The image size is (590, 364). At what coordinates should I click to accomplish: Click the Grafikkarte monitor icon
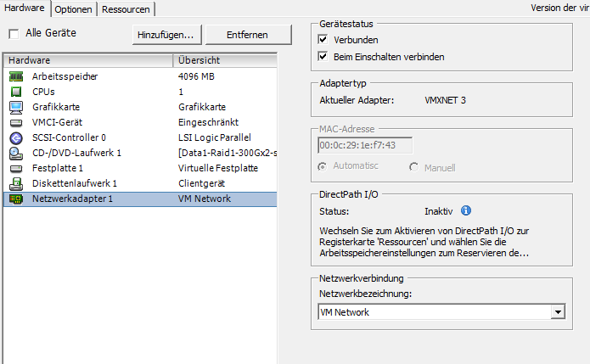(15, 107)
